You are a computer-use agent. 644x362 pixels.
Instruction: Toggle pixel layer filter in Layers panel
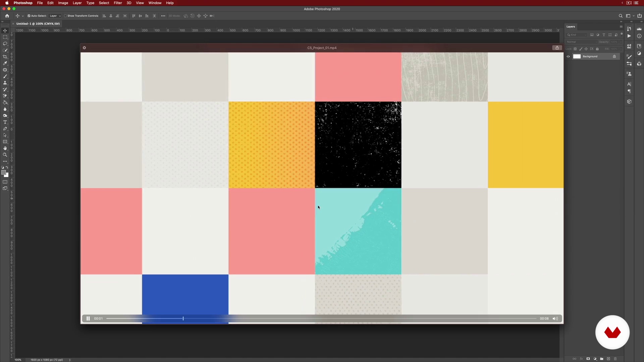592,35
